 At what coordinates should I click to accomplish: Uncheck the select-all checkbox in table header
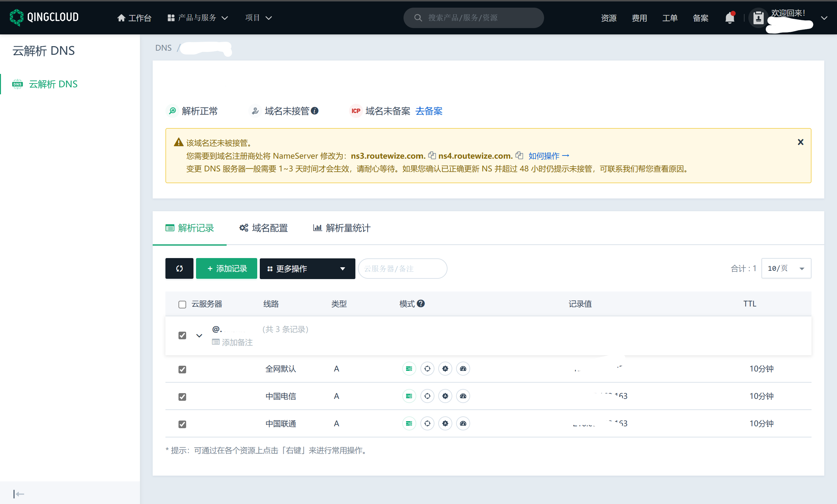[182, 304]
